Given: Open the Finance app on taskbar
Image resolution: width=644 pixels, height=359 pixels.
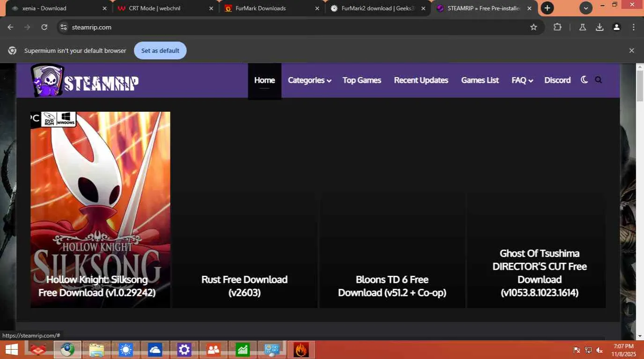Looking at the screenshot, I should coord(242,350).
